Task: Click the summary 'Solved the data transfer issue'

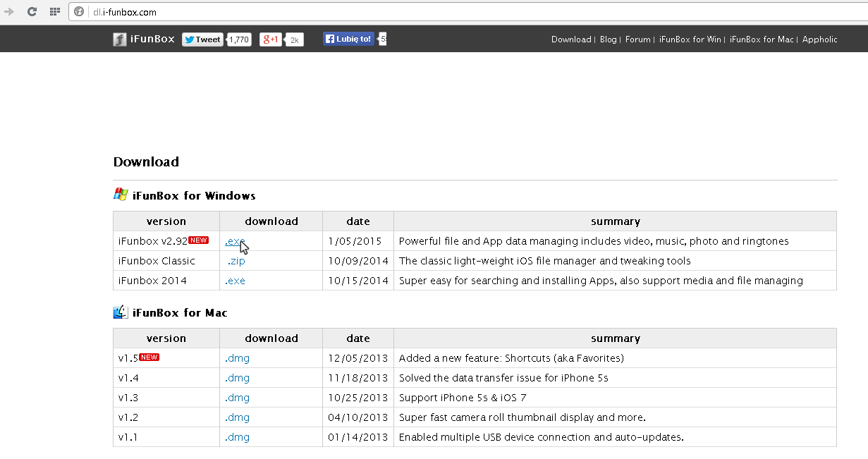Action: click(503, 378)
